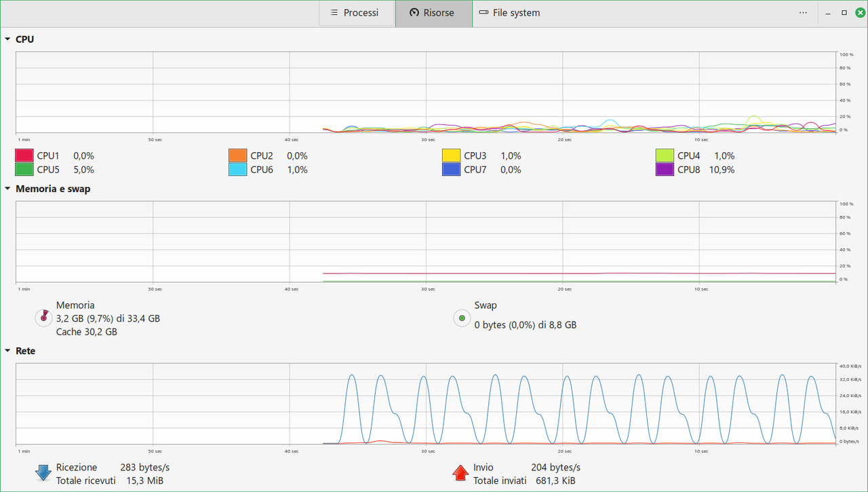
Task: Close the system monitor window
Action: point(859,13)
